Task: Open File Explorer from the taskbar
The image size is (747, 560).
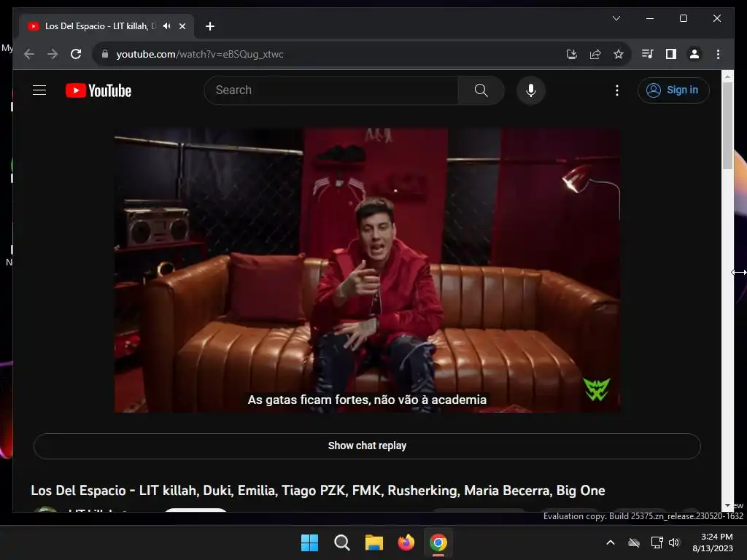Action: click(374, 542)
